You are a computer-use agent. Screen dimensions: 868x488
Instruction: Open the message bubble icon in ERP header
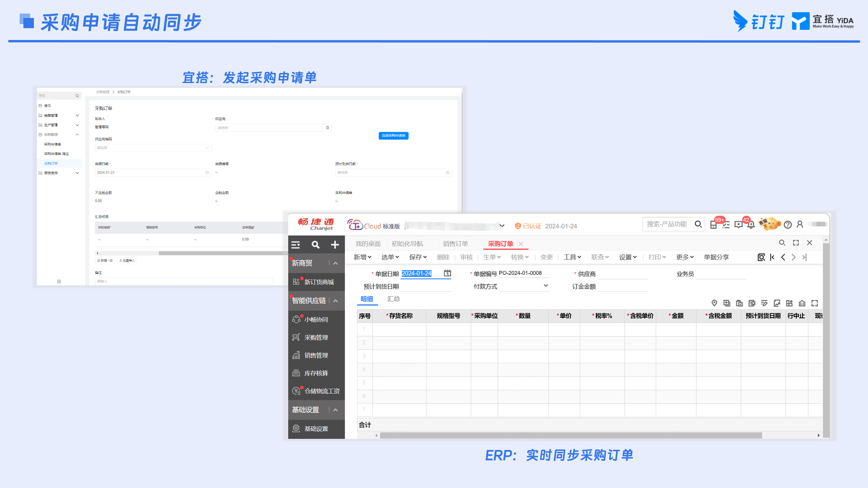point(738,225)
